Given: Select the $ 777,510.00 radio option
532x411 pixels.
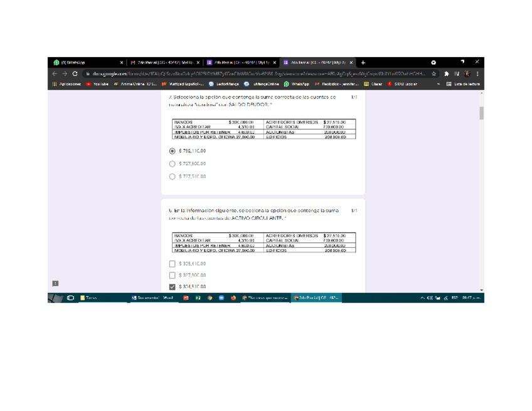Looking at the screenshot, I should 173,177.
